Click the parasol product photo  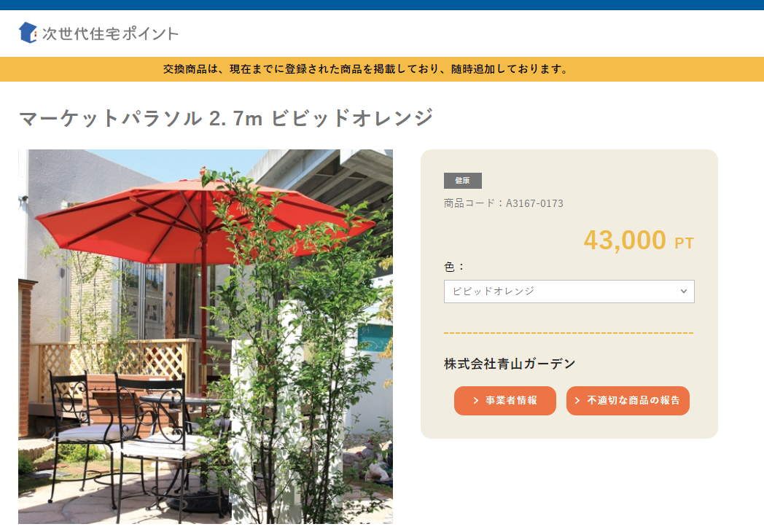tap(205, 337)
